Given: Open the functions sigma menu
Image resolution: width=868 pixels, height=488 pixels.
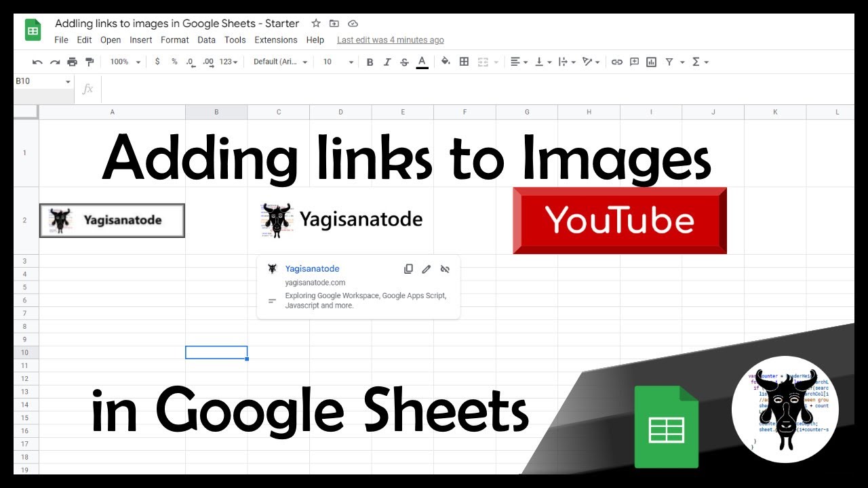Looking at the screenshot, I should 700,62.
